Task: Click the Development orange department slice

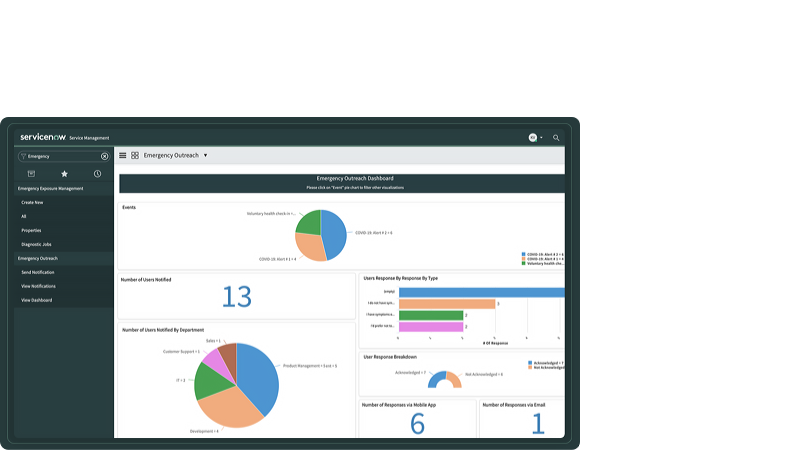Action: click(230, 409)
